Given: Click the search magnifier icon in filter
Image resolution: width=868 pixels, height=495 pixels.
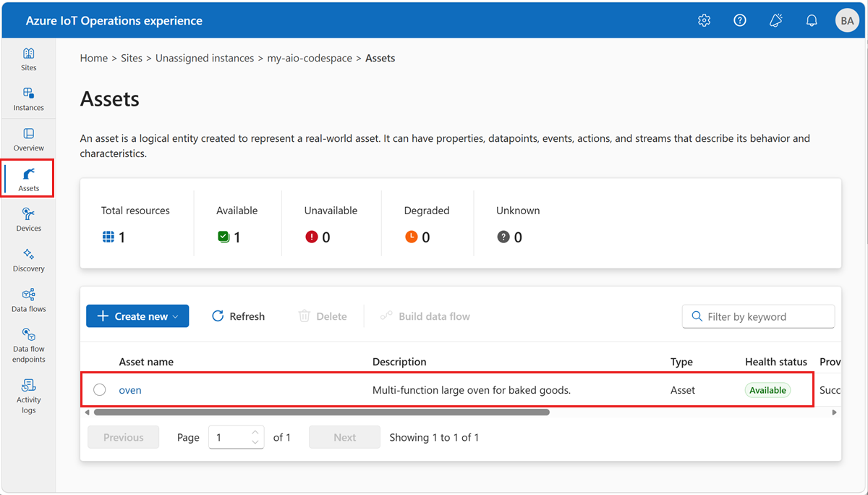Looking at the screenshot, I should [x=697, y=316].
